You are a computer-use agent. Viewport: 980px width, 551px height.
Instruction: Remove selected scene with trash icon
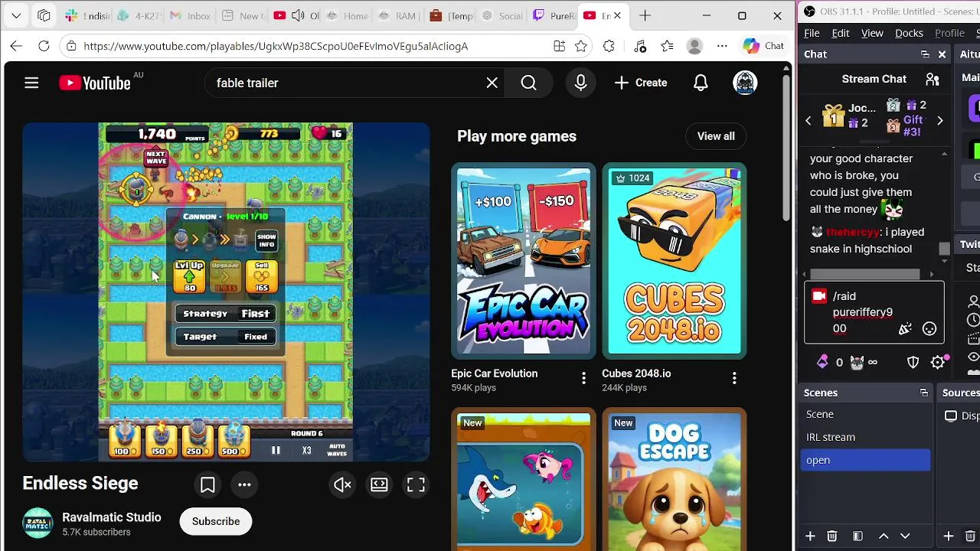[x=832, y=536]
